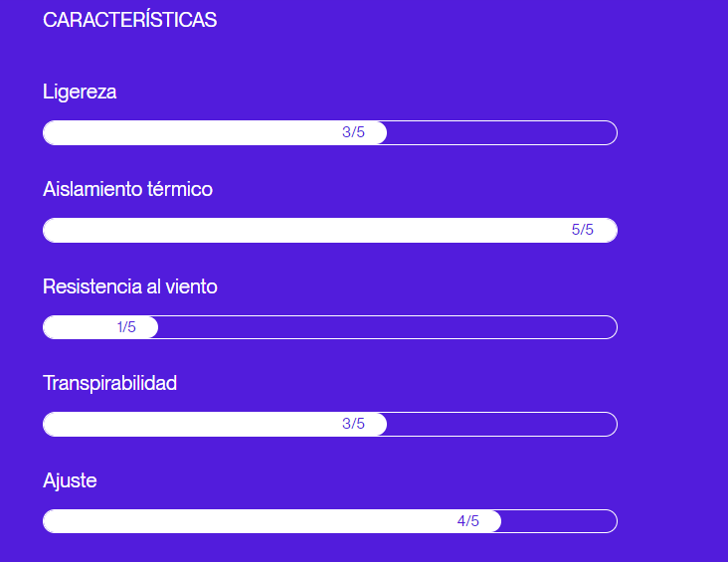The height and width of the screenshot is (562, 728).
Task: Click the 4/5 value on Ajuste bar
Action: coord(467,521)
